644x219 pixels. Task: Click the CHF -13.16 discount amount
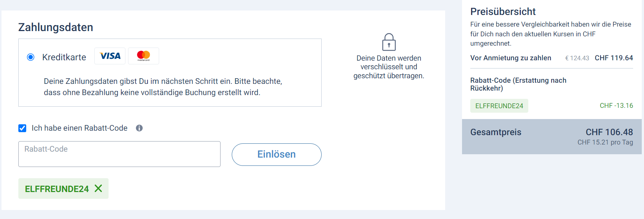pyautogui.click(x=616, y=106)
